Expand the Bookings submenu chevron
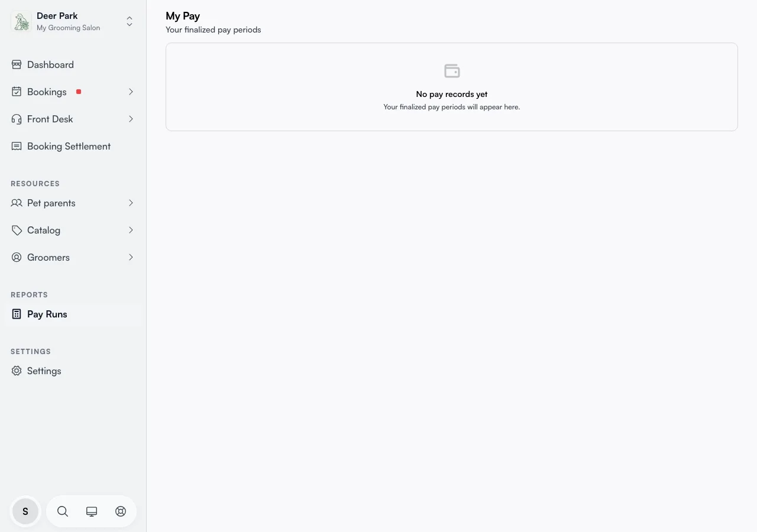This screenshot has width=757, height=532. [131, 92]
